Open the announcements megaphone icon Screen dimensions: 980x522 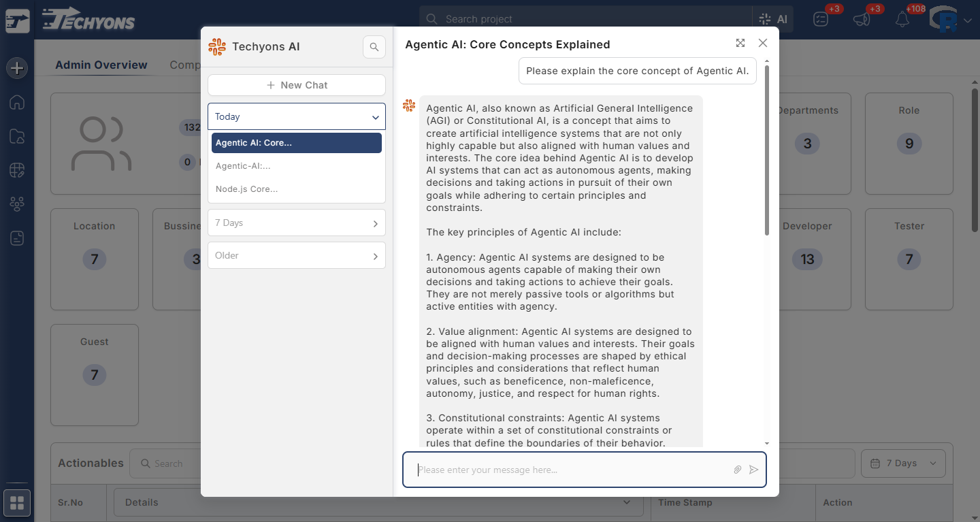pos(862,19)
